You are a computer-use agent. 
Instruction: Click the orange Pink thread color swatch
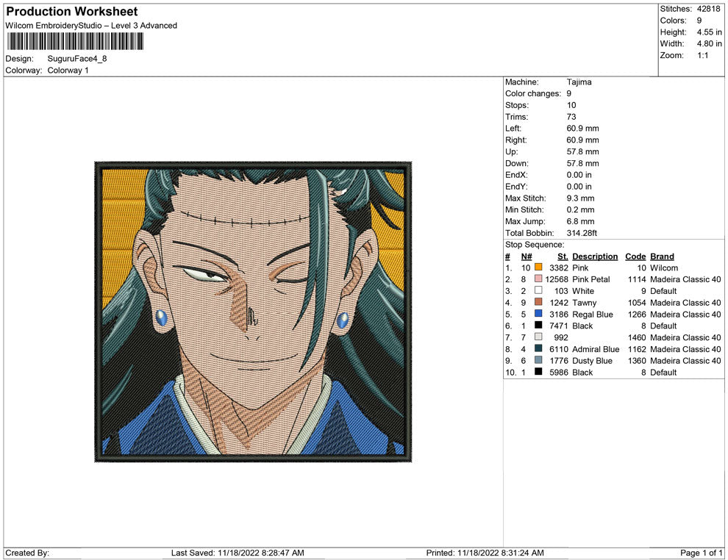538,268
